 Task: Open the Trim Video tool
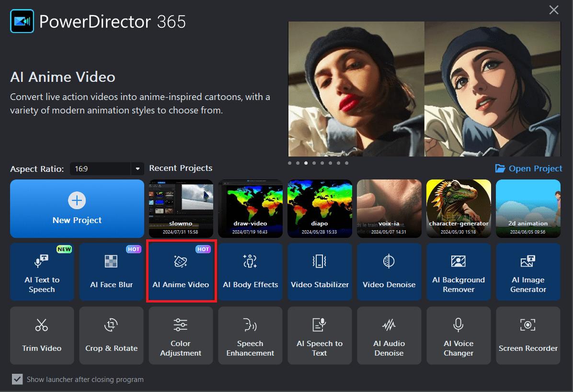[x=42, y=335]
